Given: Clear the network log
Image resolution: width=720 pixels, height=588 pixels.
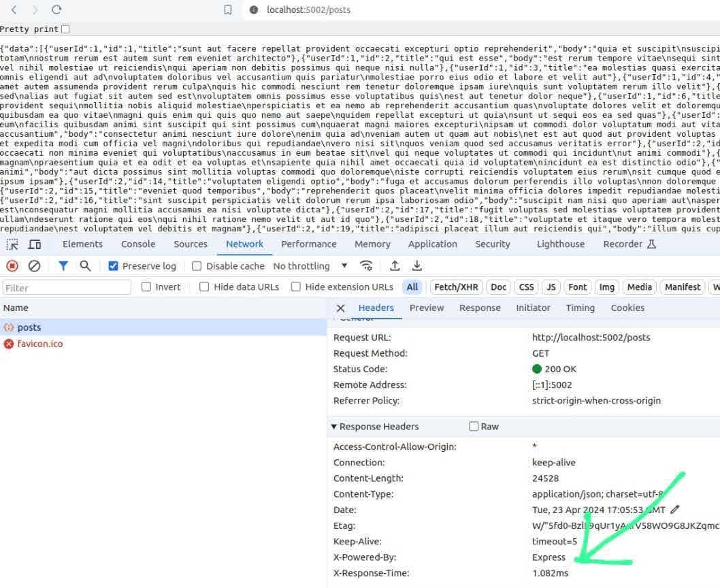Looking at the screenshot, I should (33, 265).
